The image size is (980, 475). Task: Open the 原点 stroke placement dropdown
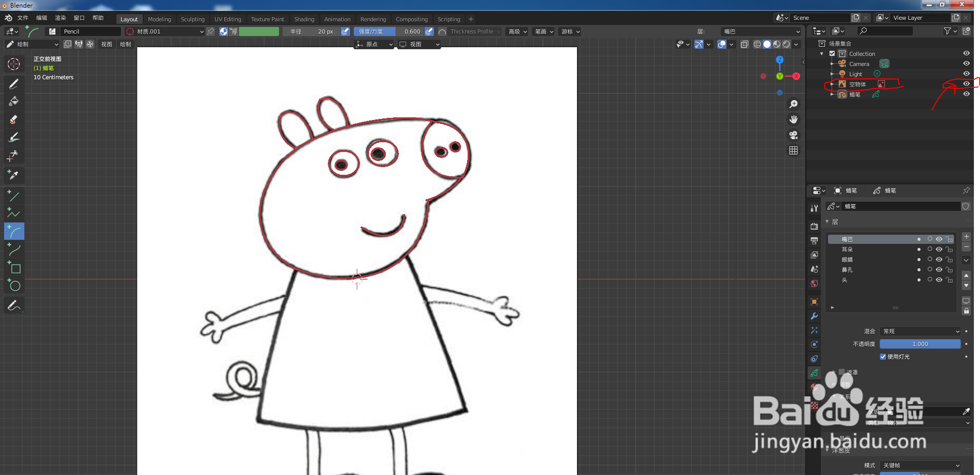click(375, 44)
